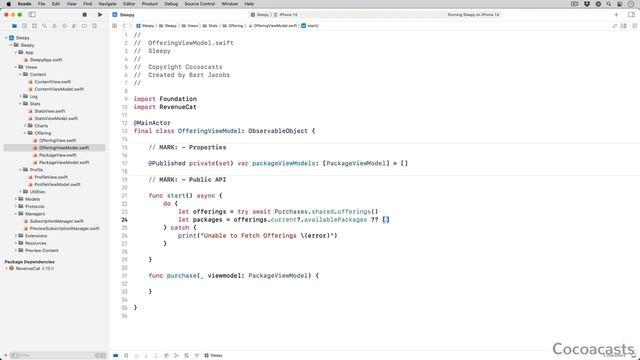Collapse the Views folder
The width and height of the screenshot is (640, 360).
pos(16,67)
